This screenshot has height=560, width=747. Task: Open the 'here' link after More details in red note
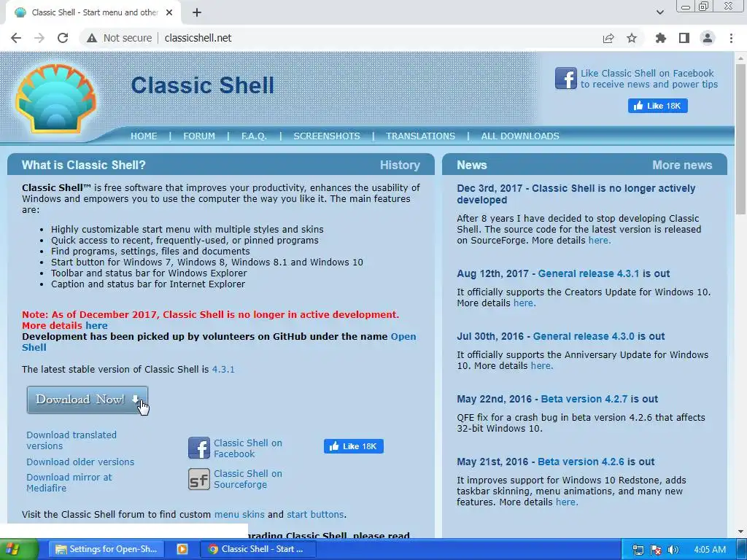pyautogui.click(x=97, y=326)
